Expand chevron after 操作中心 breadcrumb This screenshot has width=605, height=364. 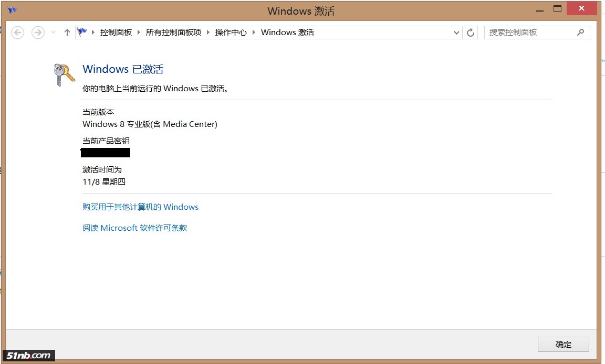(254, 33)
